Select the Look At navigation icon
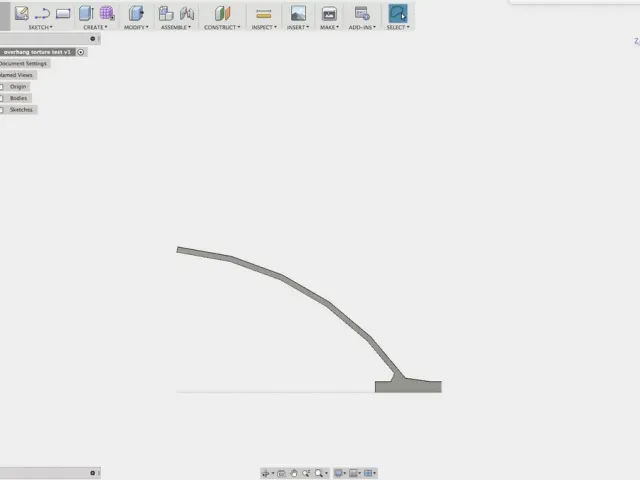This screenshot has width=640, height=480. 281,473
